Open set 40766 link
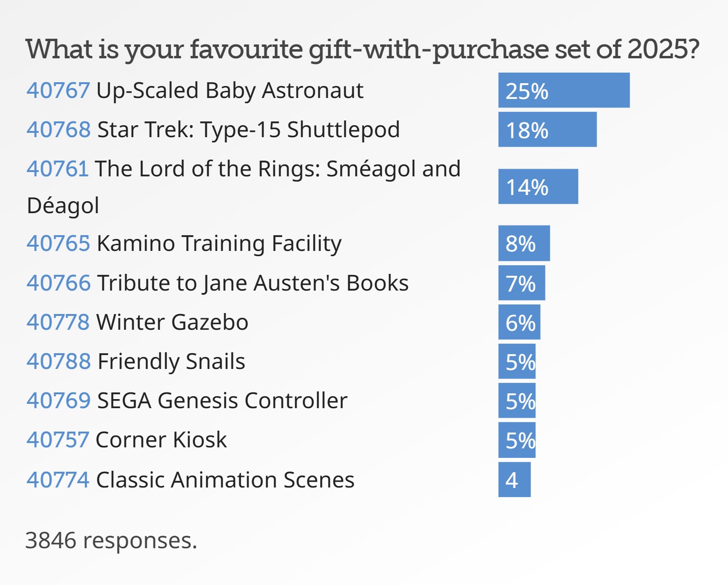 pyautogui.click(x=58, y=283)
